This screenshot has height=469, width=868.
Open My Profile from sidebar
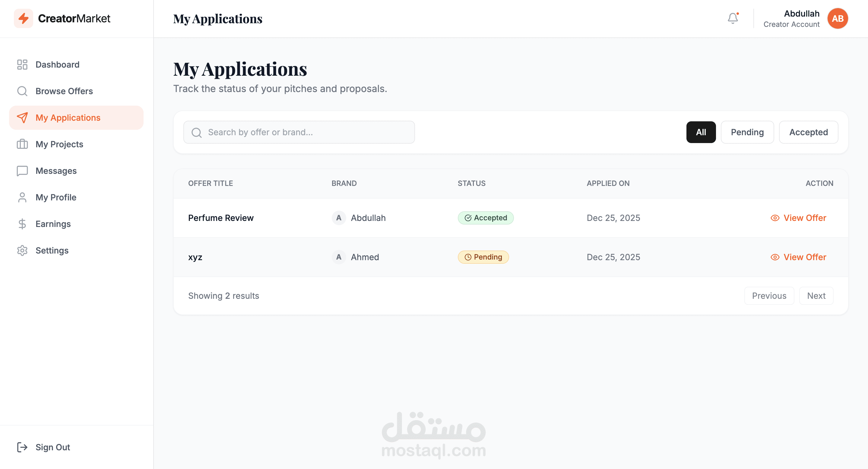click(x=56, y=197)
